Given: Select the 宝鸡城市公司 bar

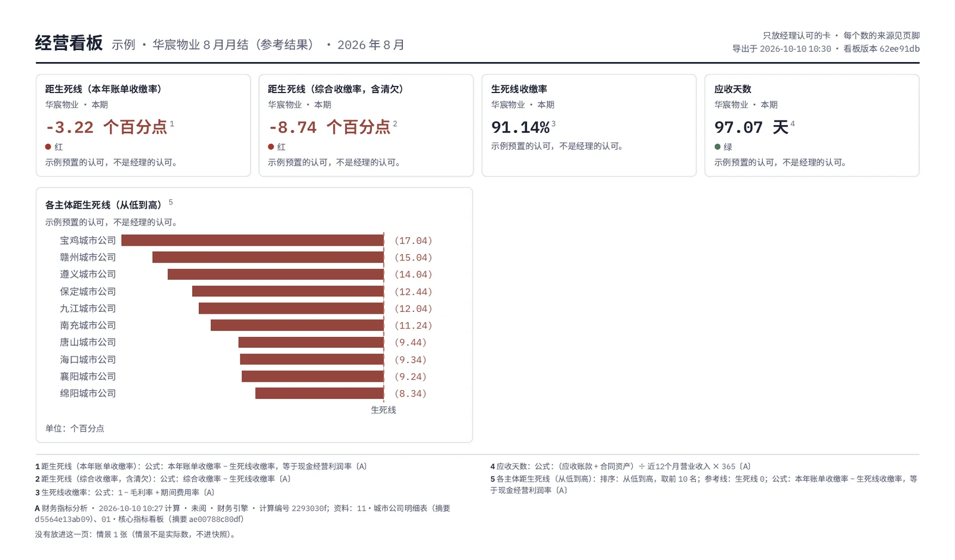Looking at the screenshot, I should click(252, 240).
